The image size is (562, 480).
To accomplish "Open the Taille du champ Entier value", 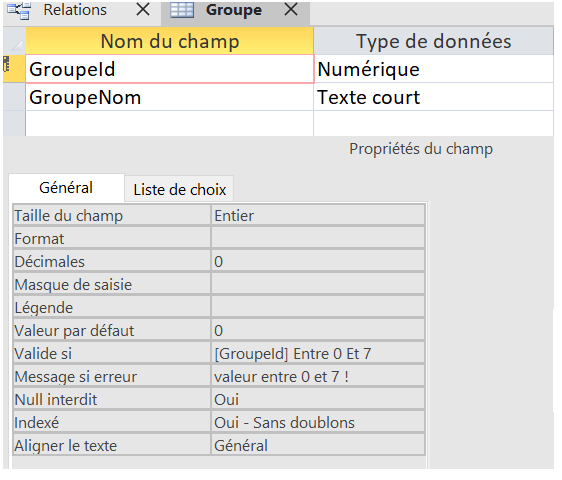I will [x=318, y=216].
